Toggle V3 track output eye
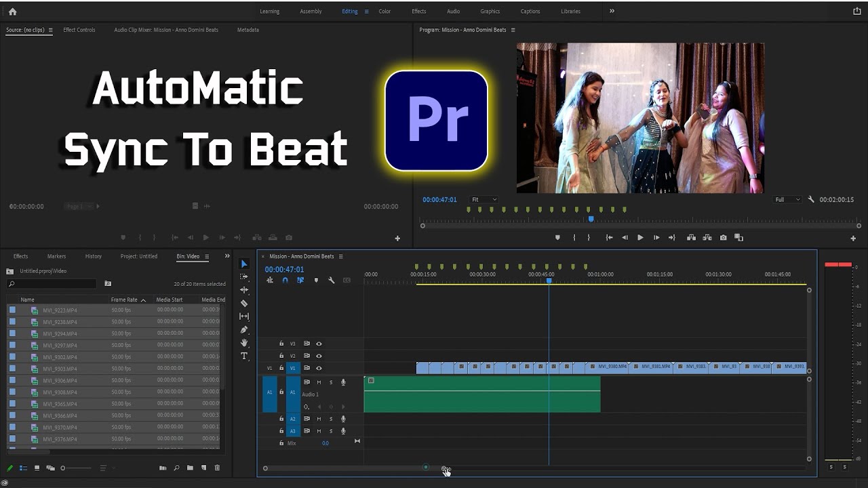This screenshot has height=488, width=868. 319,344
